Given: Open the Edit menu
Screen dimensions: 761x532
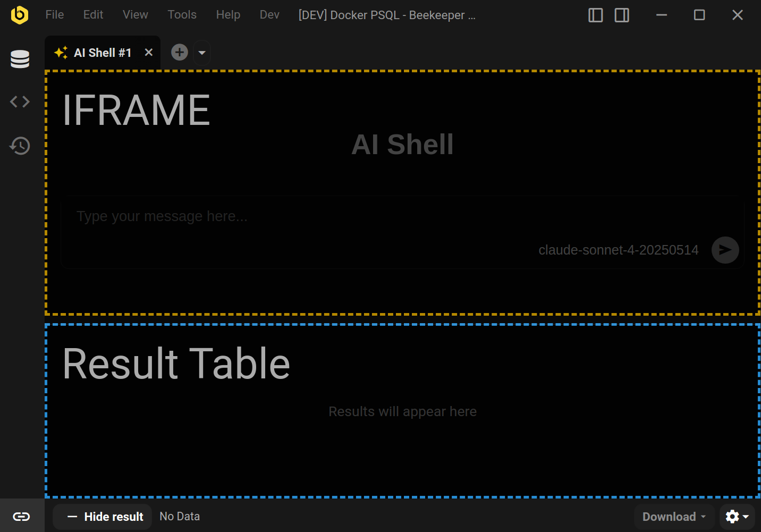Looking at the screenshot, I should coord(93,15).
